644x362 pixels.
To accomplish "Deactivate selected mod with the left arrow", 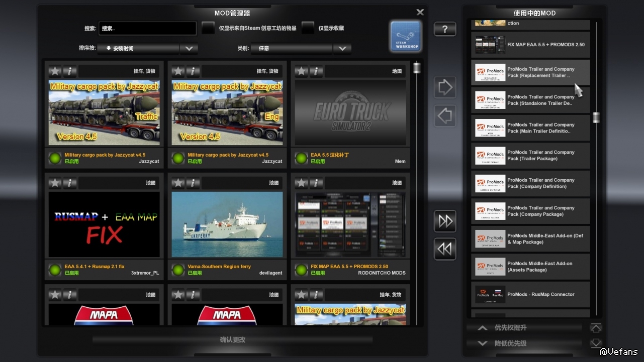I will [x=445, y=116].
